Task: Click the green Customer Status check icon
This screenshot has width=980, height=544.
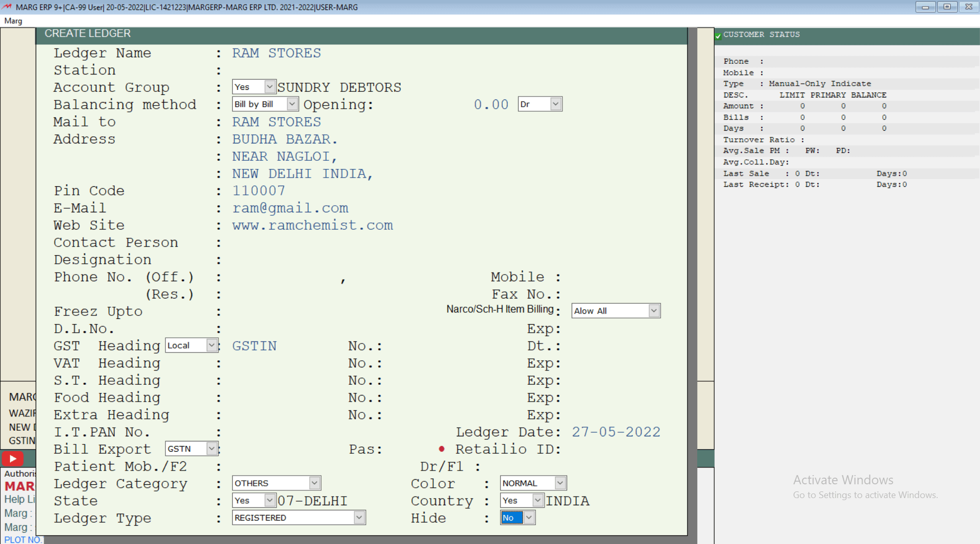Action: click(x=718, y=36)
